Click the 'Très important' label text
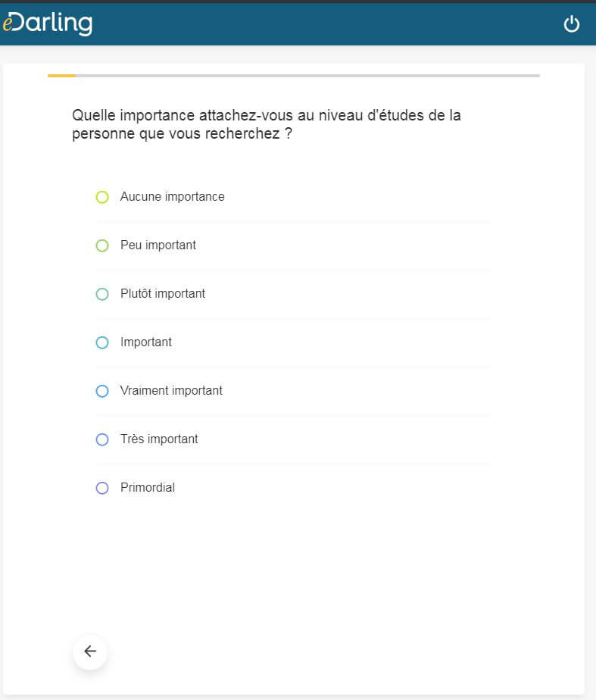Image resolution: width=596 pixels, height=700 pixels. [159, 439]
